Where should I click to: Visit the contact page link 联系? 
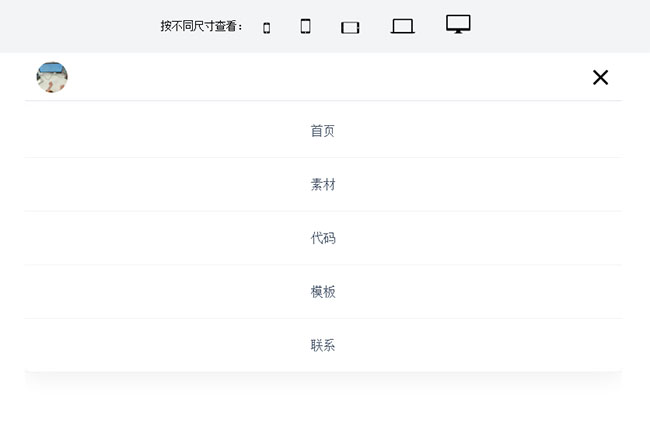(x=322, y=345)
